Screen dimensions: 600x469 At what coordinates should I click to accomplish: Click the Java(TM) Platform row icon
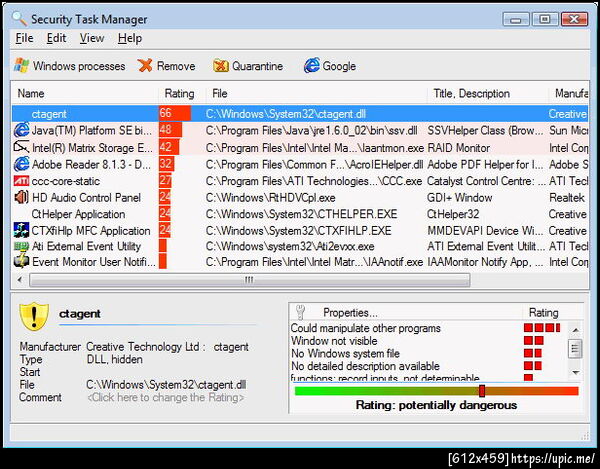(21, 130)
